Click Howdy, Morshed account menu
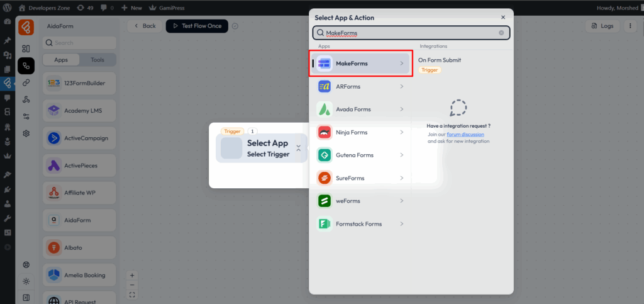The height and width of the screenshot is (304, 644). click(x=620, y=8)
